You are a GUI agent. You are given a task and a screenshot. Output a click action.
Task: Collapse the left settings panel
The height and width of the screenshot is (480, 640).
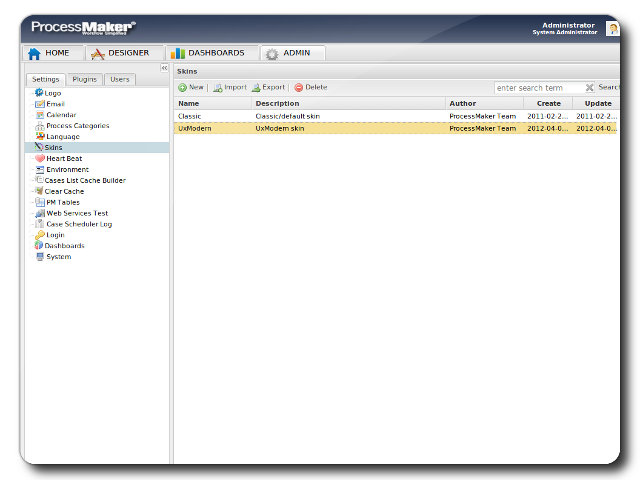coord(164,68)
